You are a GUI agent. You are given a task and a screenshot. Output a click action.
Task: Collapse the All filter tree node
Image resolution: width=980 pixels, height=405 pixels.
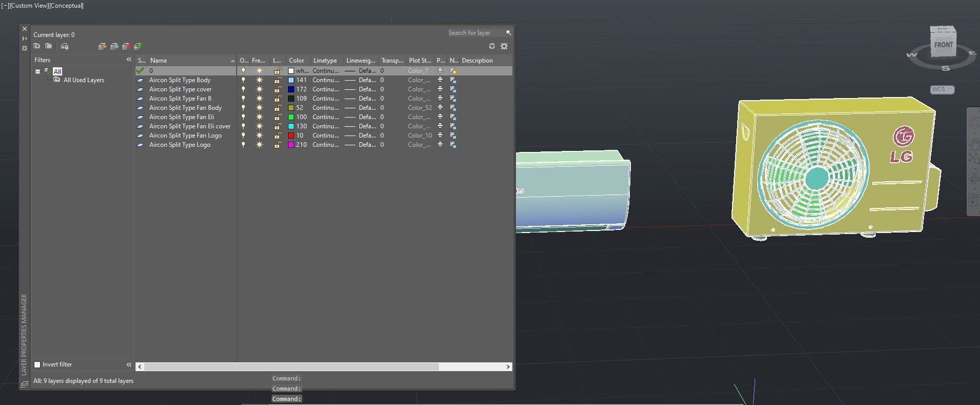[x=37, y=72]
